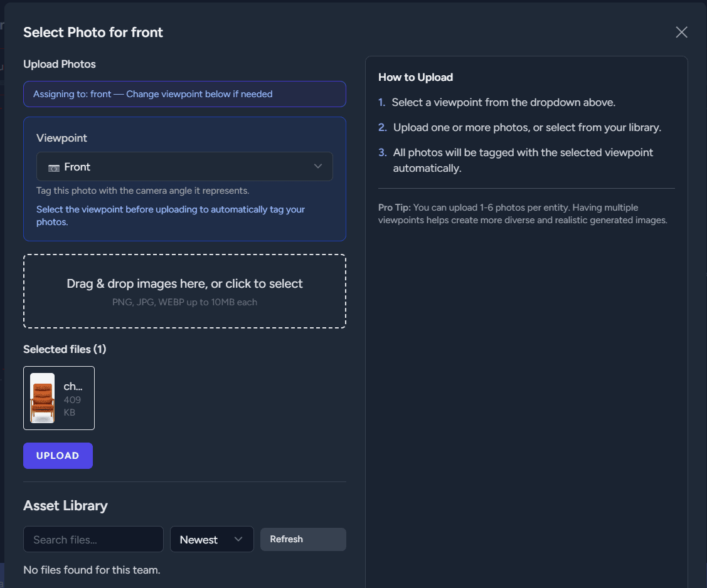This screenshot has height=588, width=707.
Task: Click the X icon to dismiss the dialog
Action: click(x=681, y=32)
